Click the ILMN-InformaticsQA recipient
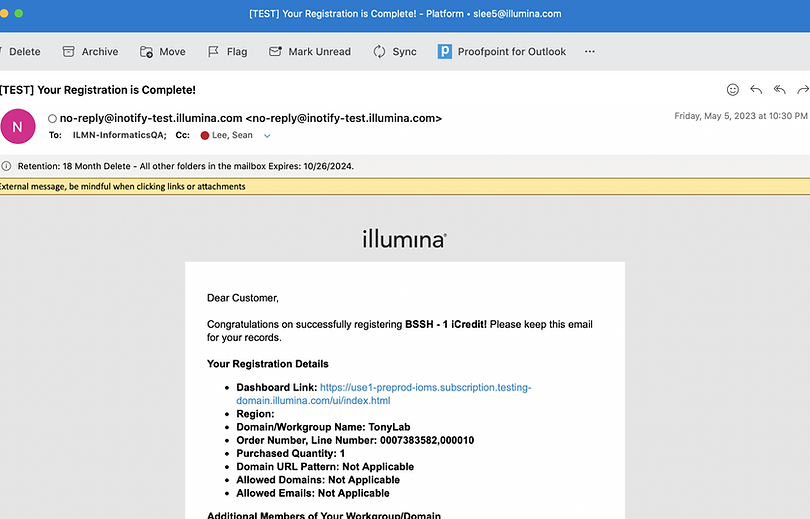This screenshot has width=810, height=519. [119, 135]
